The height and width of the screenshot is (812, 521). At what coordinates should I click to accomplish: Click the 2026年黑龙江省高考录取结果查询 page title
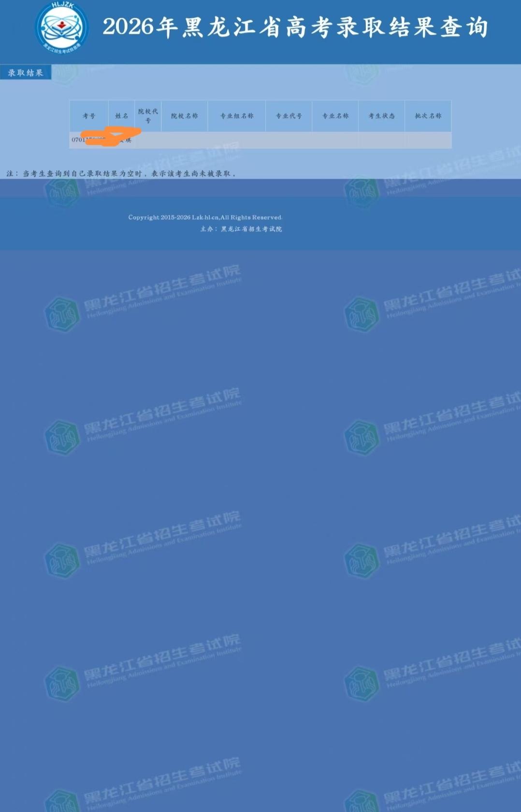(x=295, y=27)
